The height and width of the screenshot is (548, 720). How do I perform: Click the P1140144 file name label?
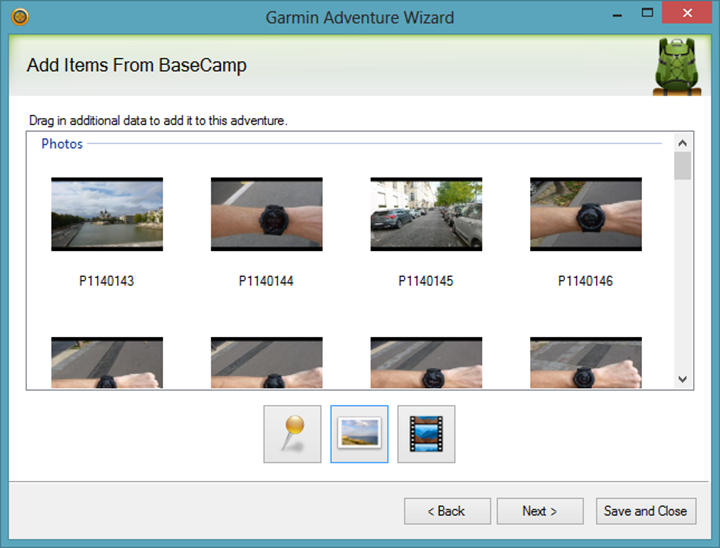266,281
